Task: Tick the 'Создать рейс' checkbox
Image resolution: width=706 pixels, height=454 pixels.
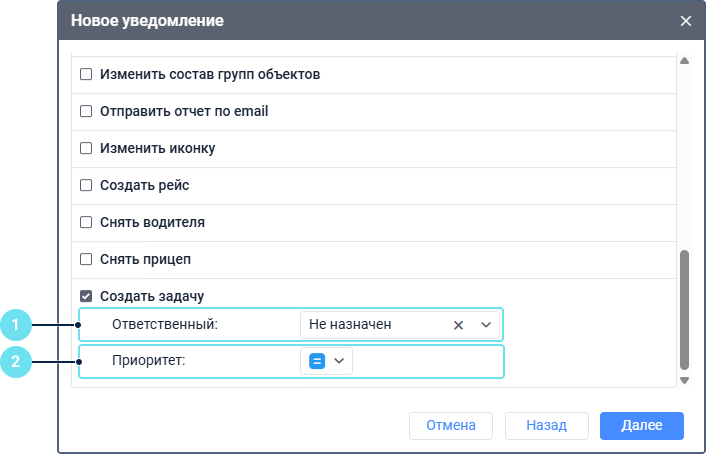Action: pyautogui.click(x=86, y=185)
